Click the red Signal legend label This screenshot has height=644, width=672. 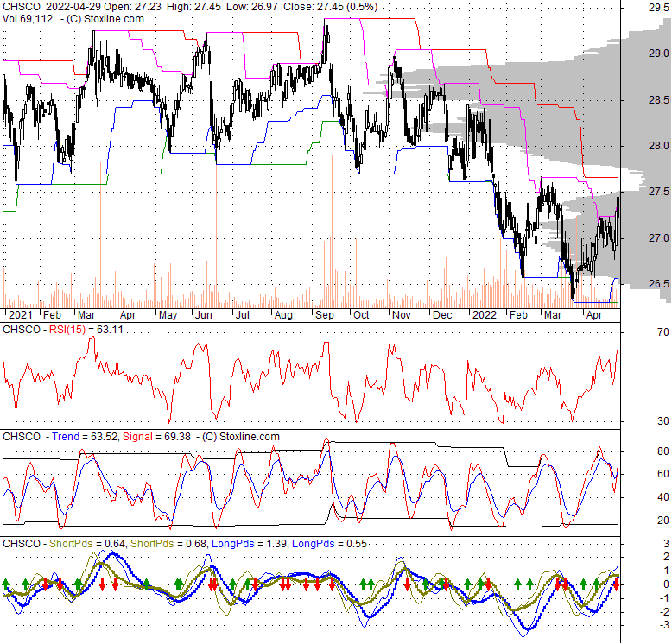click(137, 437)
